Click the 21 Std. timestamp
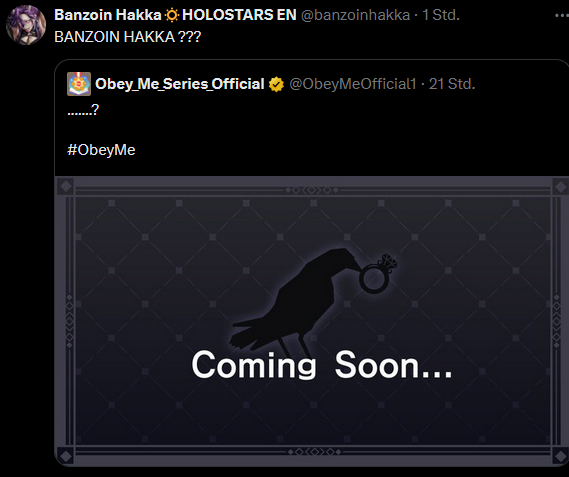Image resolution: width=569 pixels, height=477 pixels. 452,84
